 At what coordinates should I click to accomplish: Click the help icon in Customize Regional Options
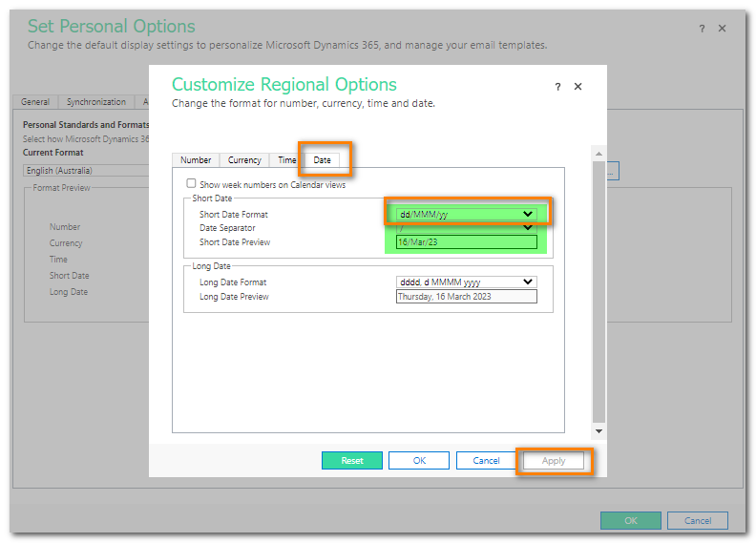[557, 87]
